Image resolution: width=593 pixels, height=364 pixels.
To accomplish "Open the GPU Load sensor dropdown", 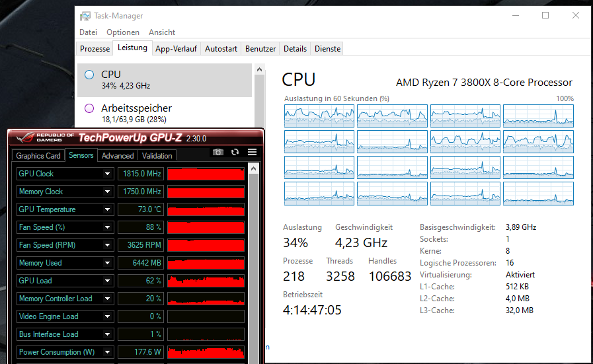I will [x=107, y=281].
